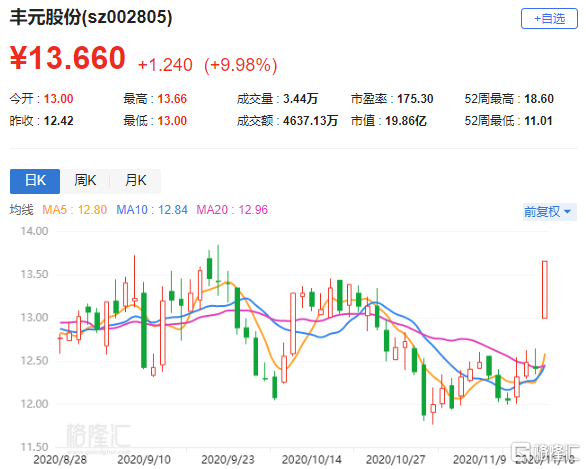Switch to 周K weekly chart tab
The height and width of the screenshot is (469, 586).
point(85,181)
